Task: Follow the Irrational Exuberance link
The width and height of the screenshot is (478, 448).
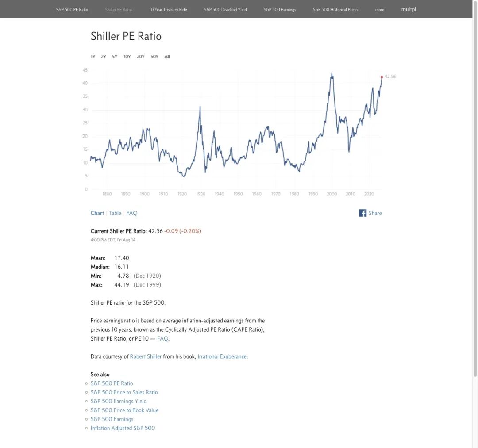Action: pyautogui.click(x=222, y=356)
